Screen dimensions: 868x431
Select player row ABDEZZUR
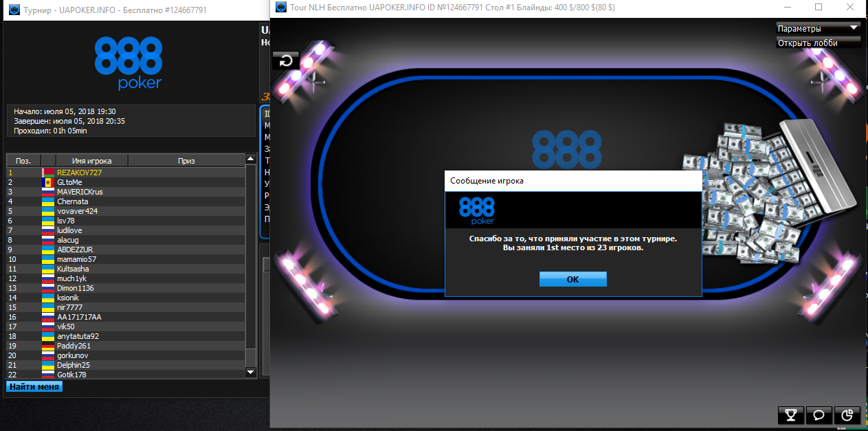126,250
